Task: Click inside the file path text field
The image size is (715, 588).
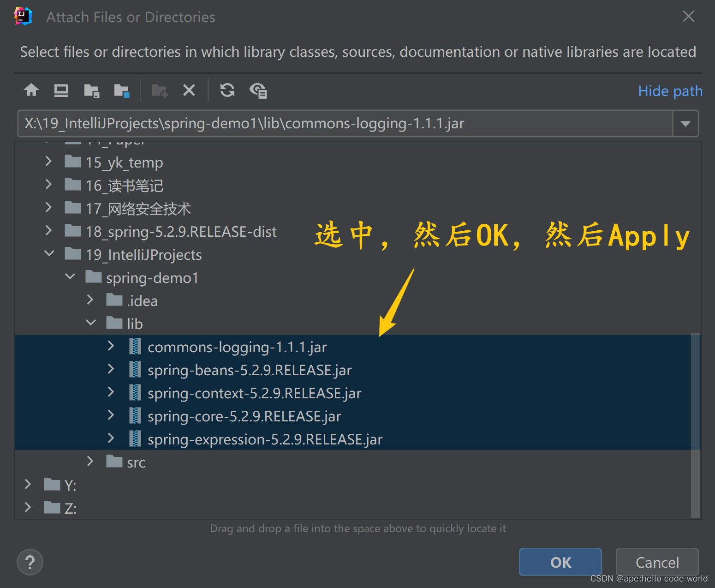Action: tap(345, 123)
